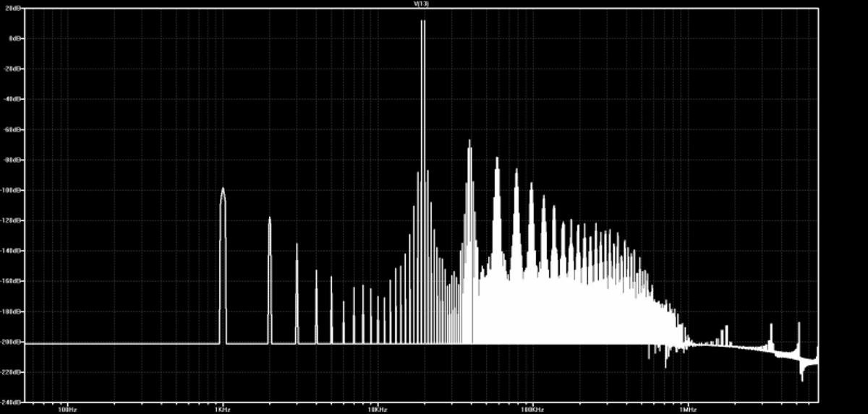Click the -80dB axis label
The width and height of the screenshot is (868, 414).
pyautogui.click(x=12, y=160)
